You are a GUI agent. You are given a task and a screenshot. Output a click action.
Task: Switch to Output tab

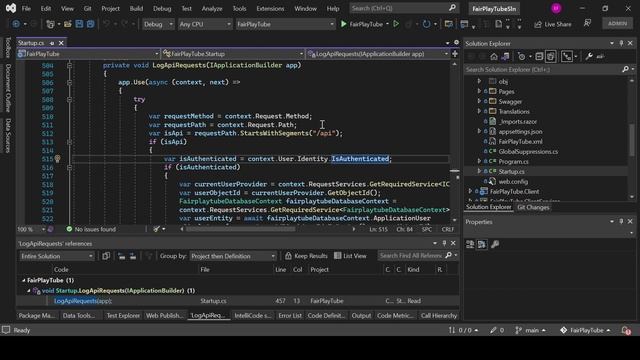click(x=361, y=316)
